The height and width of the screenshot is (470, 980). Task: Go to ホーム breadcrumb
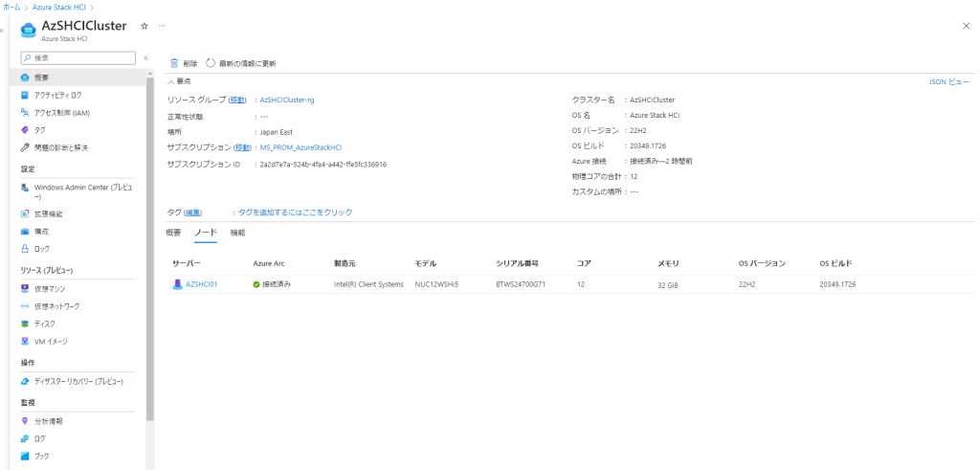click(11, 7)
